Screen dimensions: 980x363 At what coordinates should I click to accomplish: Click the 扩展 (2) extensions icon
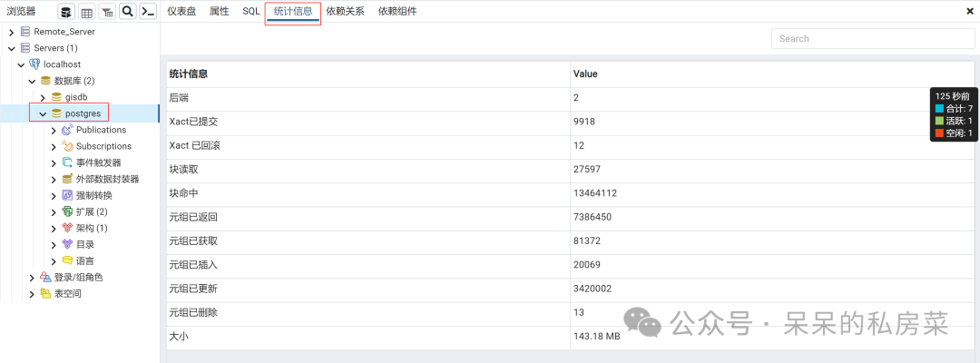coord(67,211)
